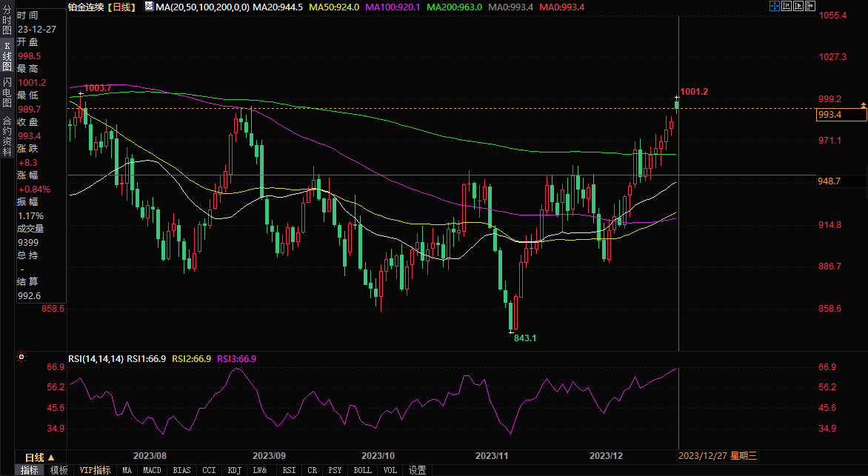Viewport: 868px width, 476px height.
Task: Open 合约资料 contract info tab
Action: pos(7,130)
